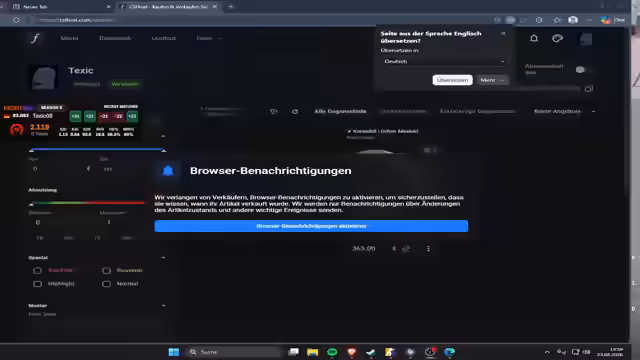The width and height of the screenshot is (640, 360).
Task: Click the 365.00 price value
Action: pyautogui.click(x=363, y=248)
